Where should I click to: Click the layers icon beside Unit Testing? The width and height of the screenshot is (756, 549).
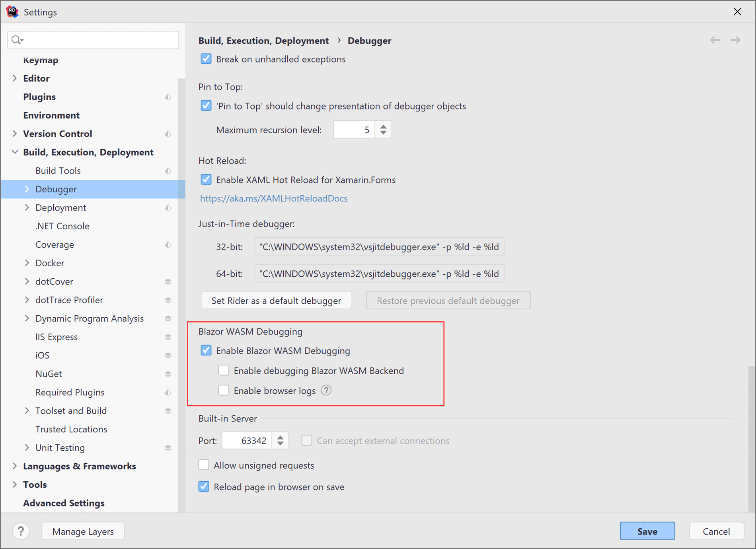click(x=168, y=447)
